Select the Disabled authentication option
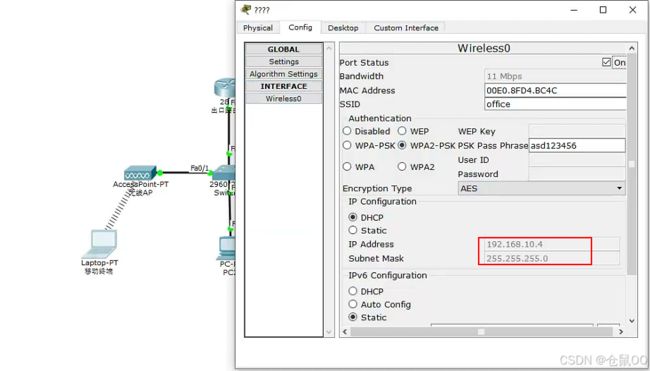Viewport: 650px width, 371px height. [347, 131]
